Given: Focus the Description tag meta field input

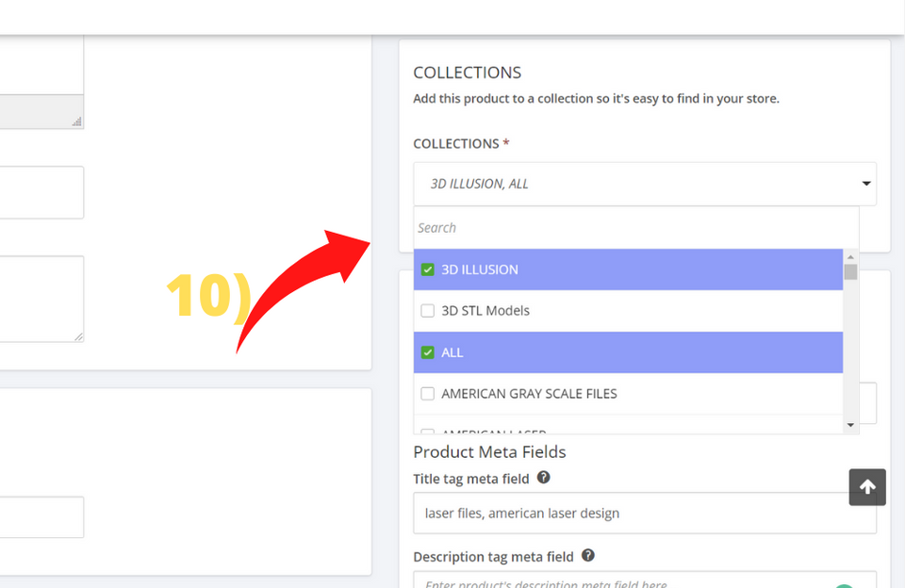Looking at the screenshot, I should pos(645,580).
